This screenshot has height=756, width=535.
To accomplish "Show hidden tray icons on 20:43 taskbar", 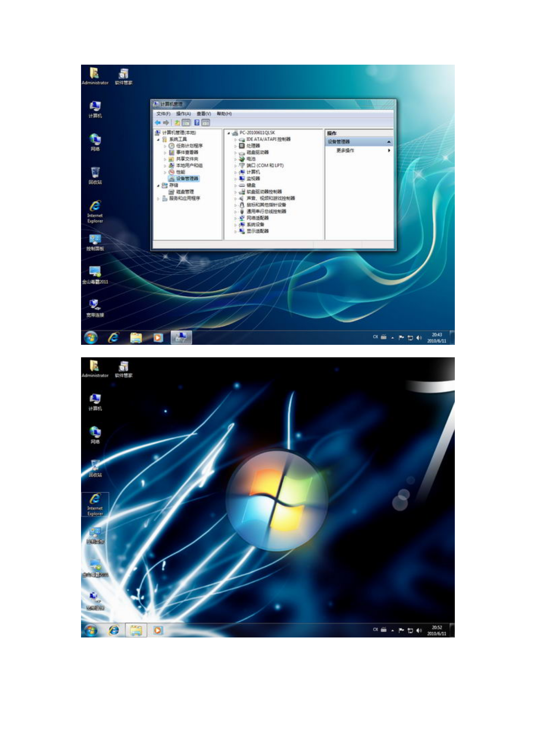I will [x=393, y=338].
